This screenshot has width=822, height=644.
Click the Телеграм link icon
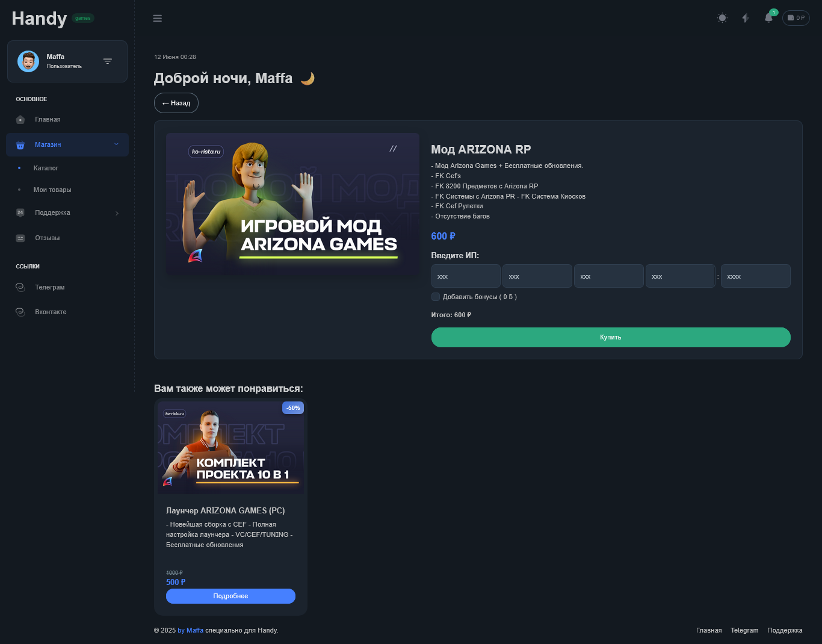20,287
